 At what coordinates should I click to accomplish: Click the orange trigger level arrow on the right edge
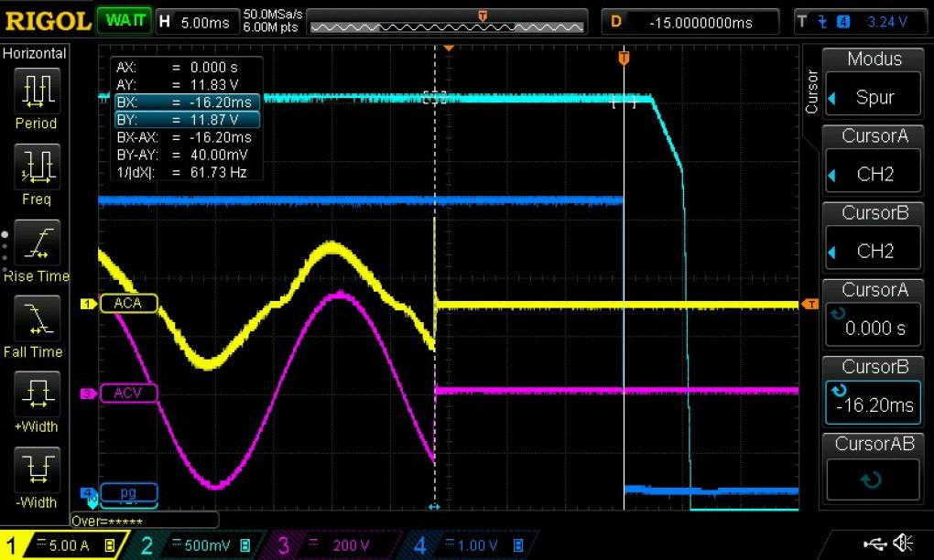coord(810,304)
